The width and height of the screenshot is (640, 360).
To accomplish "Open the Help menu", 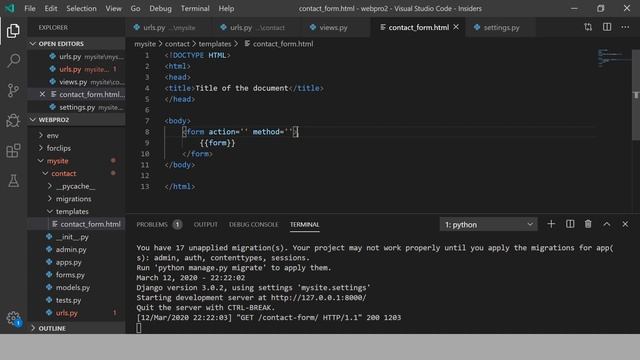I will coord(226,8).
